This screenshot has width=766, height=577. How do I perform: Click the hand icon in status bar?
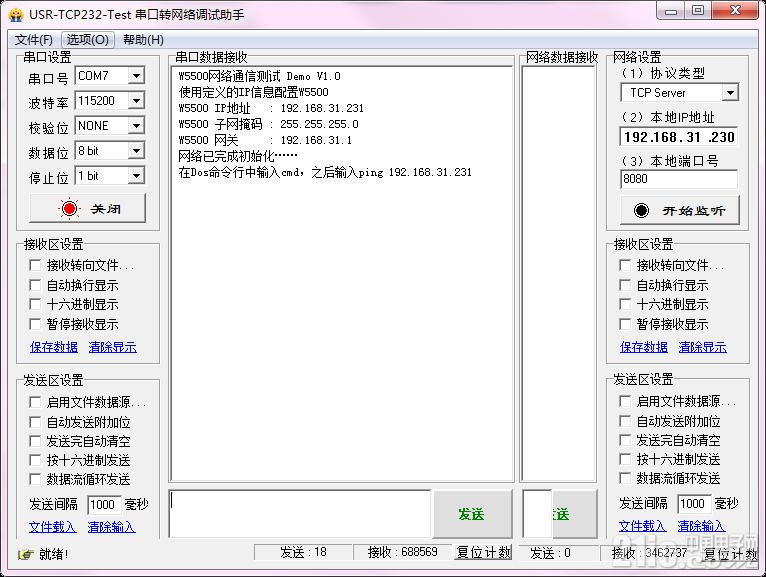25,555
